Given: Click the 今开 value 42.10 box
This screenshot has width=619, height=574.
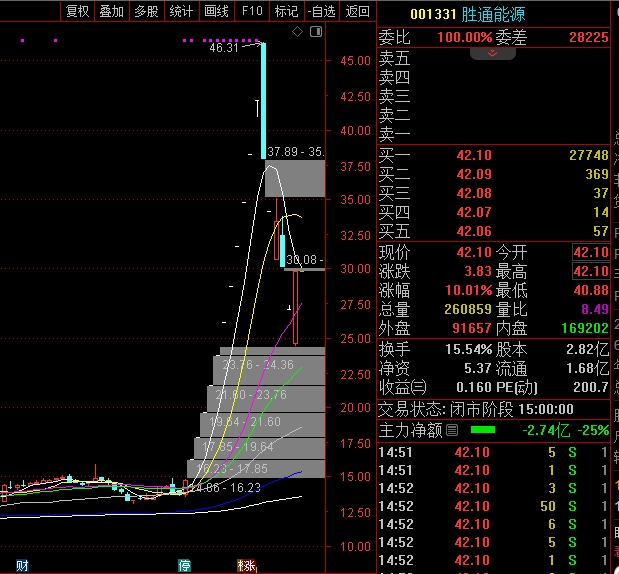Looking at the screenshot, I should point(591,252).
